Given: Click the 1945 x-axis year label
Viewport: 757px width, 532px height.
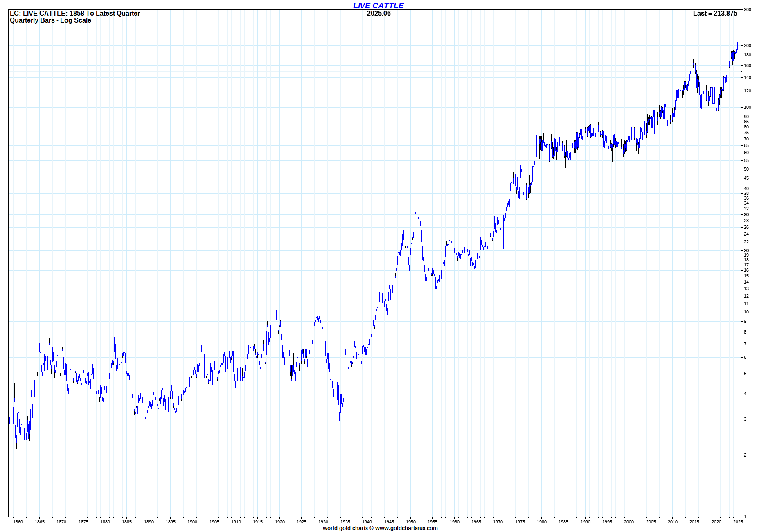Looking at the screenshot, I should coord(389,521).
